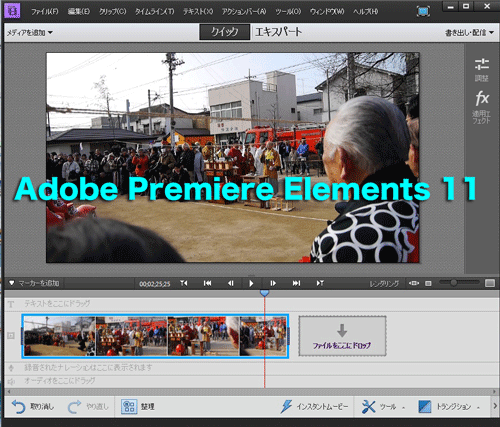Open the fx applied effects panel
500x427 pixels.
click(x=482, y=107)
